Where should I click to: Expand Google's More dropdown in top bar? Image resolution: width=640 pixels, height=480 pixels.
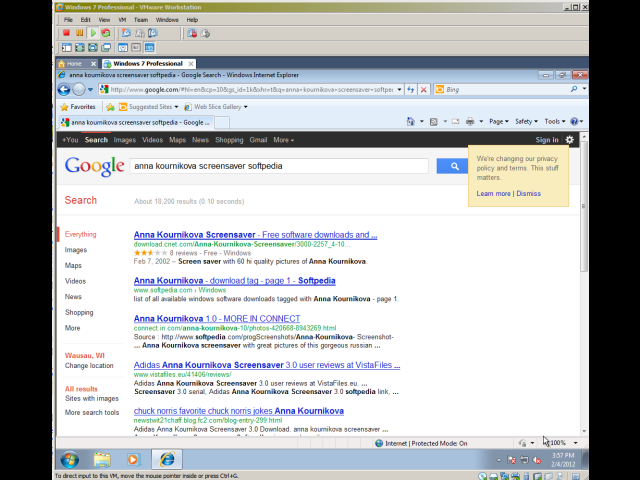pos(284,140)
